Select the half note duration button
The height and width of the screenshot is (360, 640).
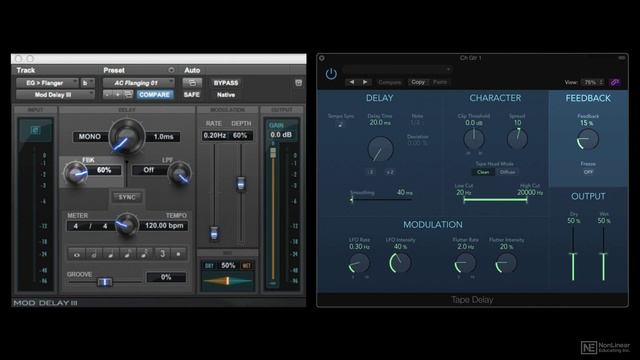click(93, 254)
